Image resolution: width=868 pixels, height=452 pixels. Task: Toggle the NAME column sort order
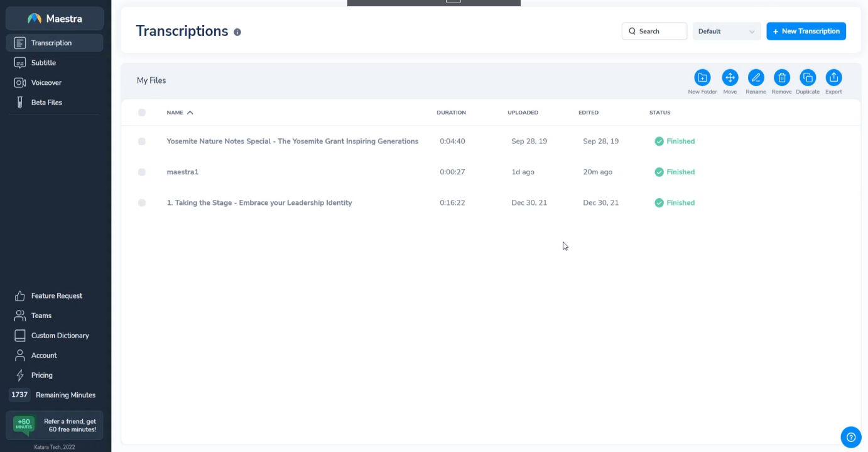pyautogui.click(x=188, y=113)
